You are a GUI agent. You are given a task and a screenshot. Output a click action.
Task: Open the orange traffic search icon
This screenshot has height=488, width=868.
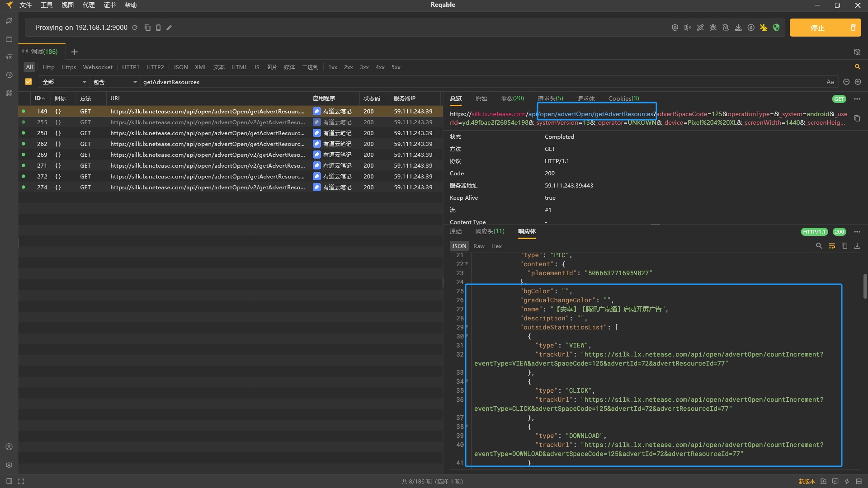click(x=857, y=67)
